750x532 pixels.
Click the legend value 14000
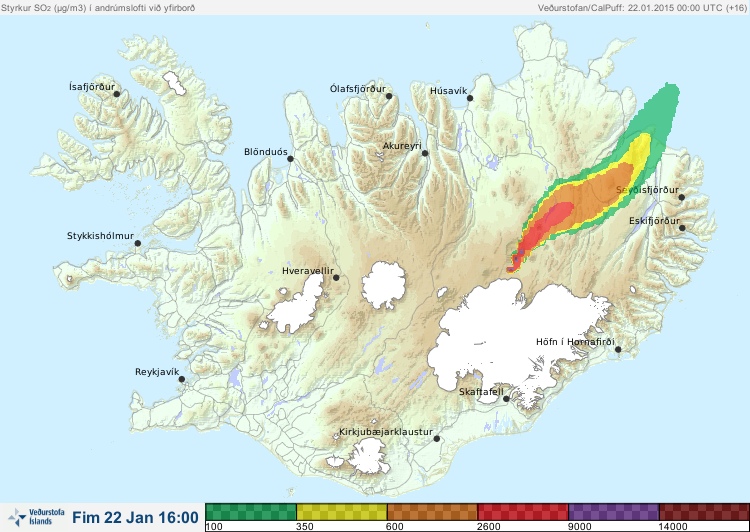(x=673, y=527)
